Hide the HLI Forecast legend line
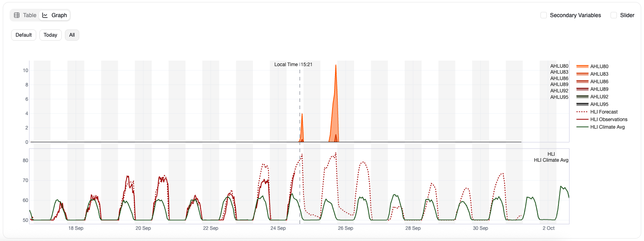The height and width of the screenshot is (241, 644). click(597, 112)
